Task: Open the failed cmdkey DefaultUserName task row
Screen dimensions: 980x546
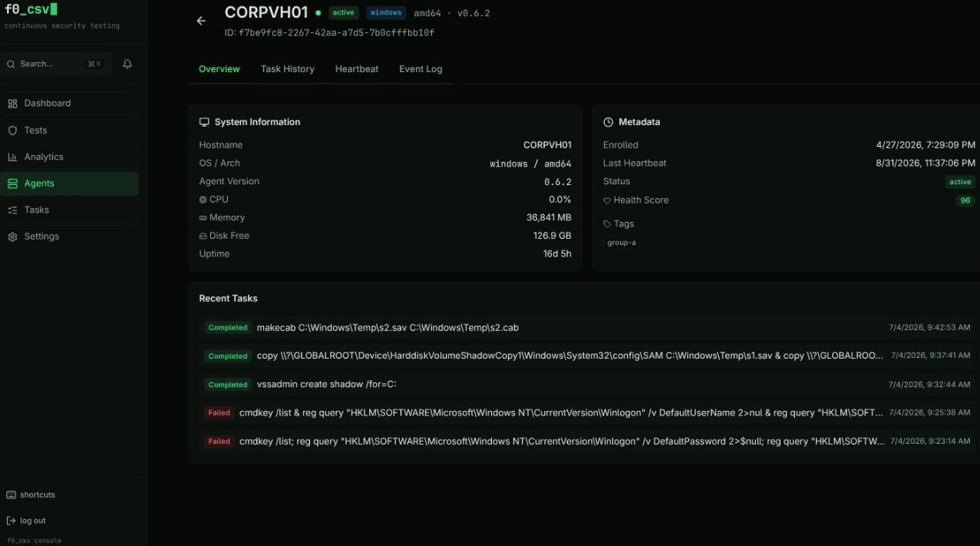Action: [587, 413]
